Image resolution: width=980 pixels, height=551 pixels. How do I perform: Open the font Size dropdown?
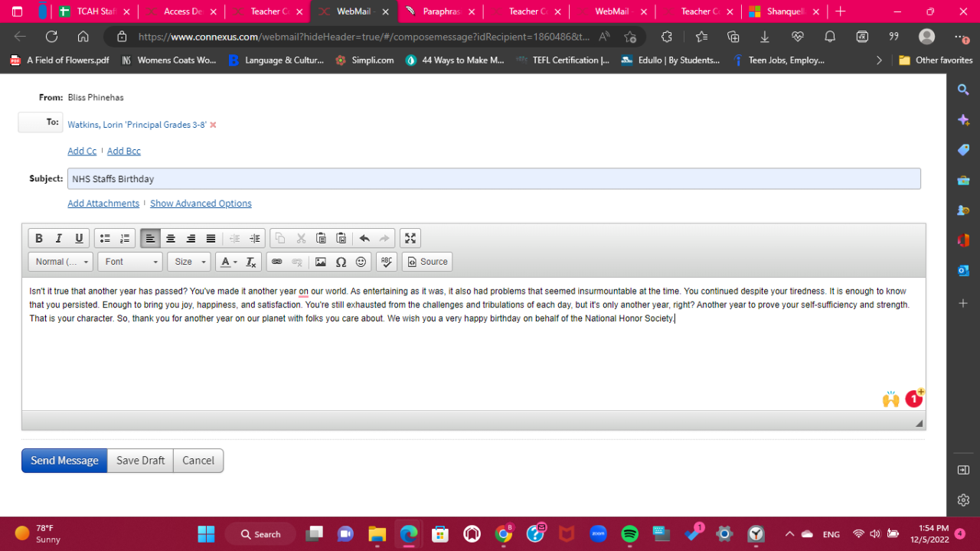point(188,262)
